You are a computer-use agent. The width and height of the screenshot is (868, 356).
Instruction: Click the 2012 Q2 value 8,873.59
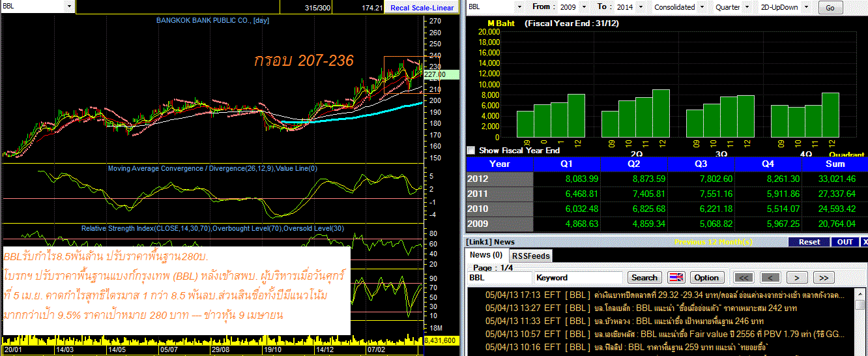[648, 179]
